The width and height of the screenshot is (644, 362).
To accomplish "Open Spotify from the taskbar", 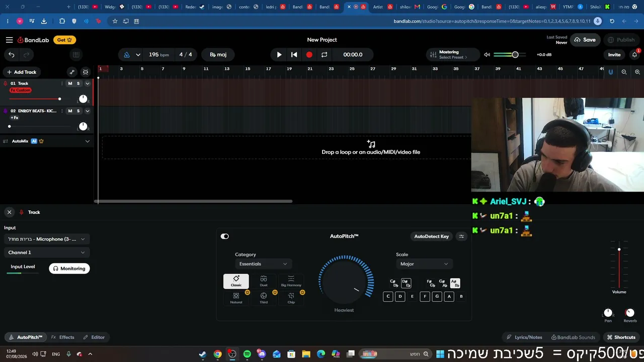I will 247,354.
